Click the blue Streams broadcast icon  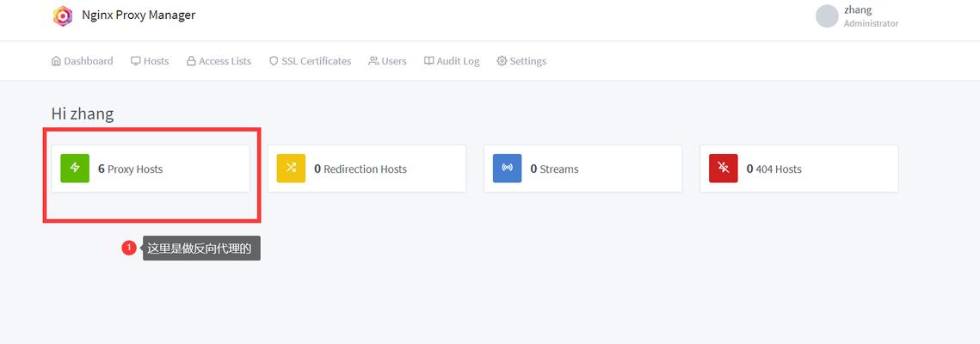tap(508, 169)
